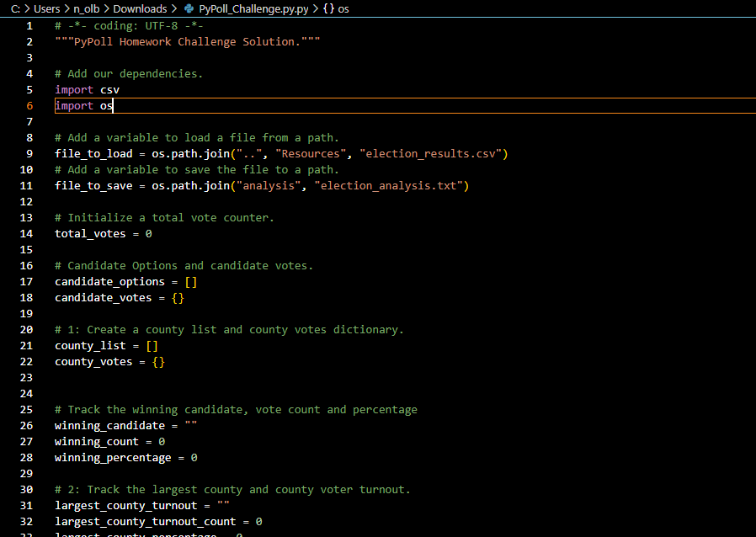Viewport: 756px width, 537px height.
Task: Open the 'PyPoll_Challenge.py.py' breadcrumb
Action: (253, 8)
